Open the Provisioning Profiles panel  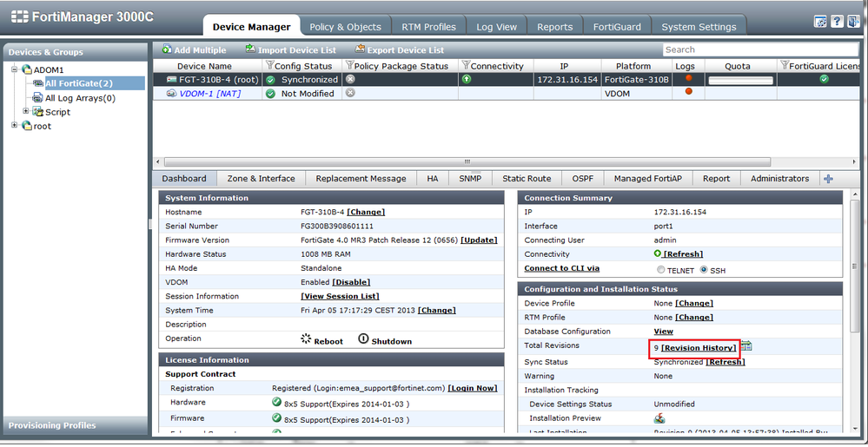coord(76,425)
